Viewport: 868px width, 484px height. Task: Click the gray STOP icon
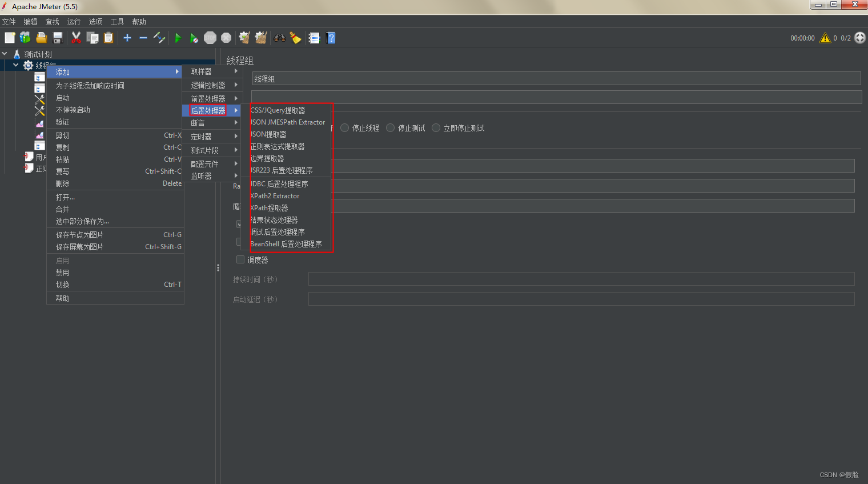[x=210, y=38]
